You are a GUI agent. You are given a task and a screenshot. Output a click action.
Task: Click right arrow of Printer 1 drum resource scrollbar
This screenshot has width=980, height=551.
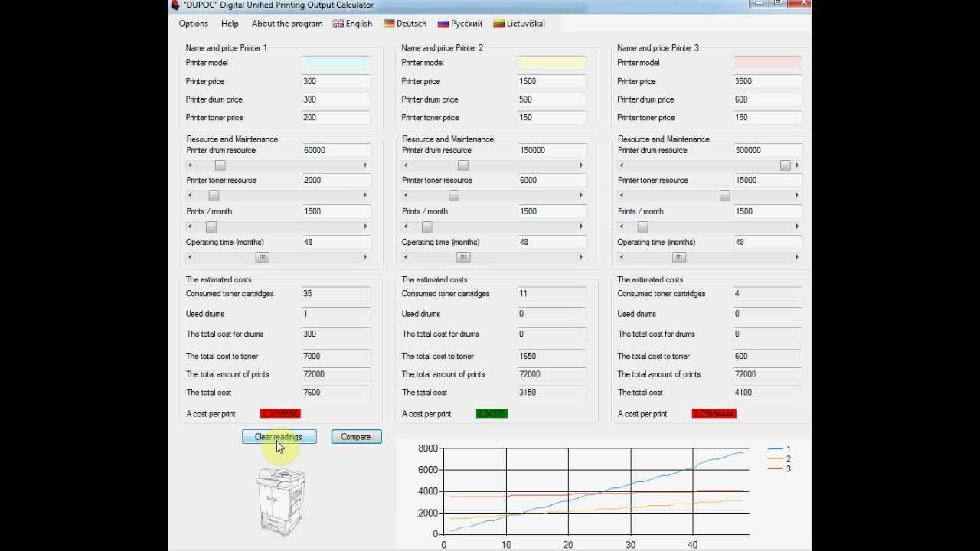pos(365,165)
